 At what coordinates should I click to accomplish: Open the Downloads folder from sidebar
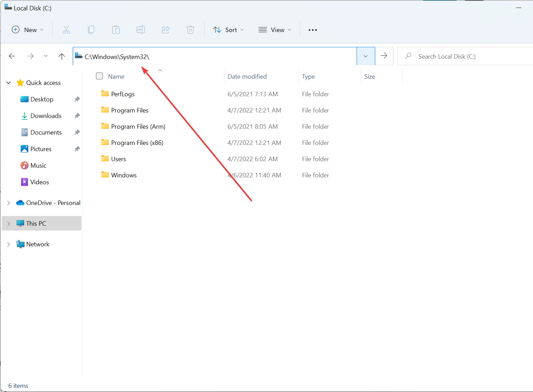pyautogui.click(x=46, y=116)
